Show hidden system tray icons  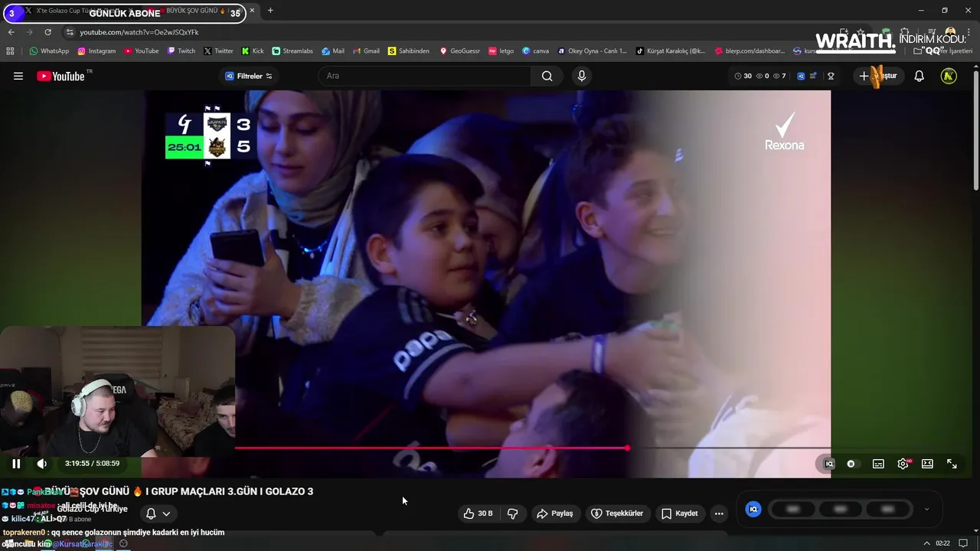click(x=927, y=543)
